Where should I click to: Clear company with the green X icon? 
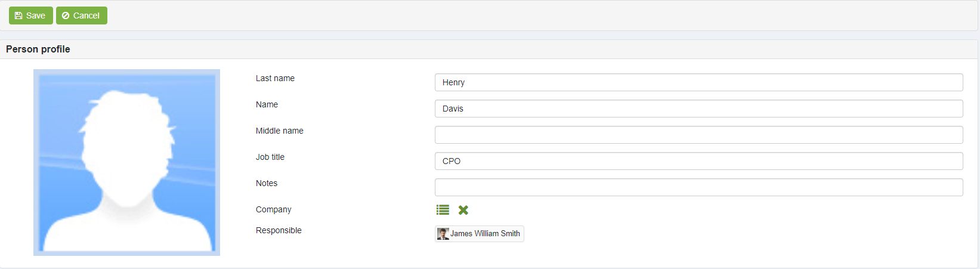(x=463, y=210)
